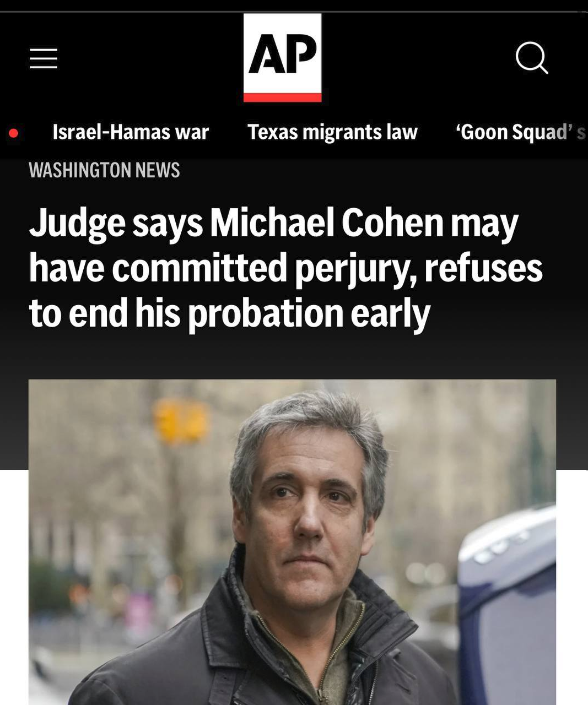This screenshot has height=705, width=588.
Task: Click the 'AP' letters in the logo
Action: pos(282,54)
